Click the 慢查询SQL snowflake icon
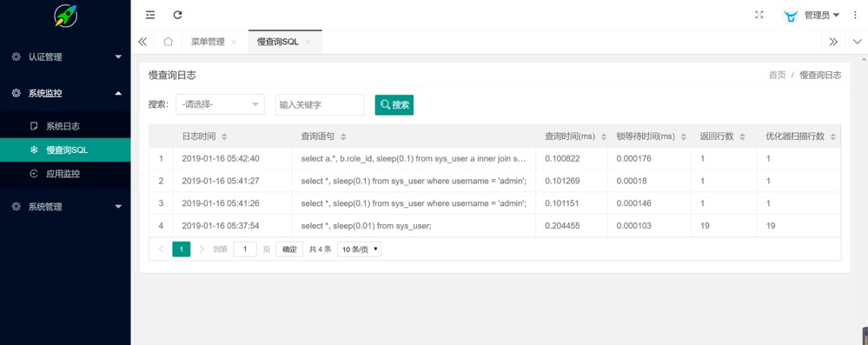The width and height of the screenshot is (868, 345). pyautogui.click(x=34, y=149)
